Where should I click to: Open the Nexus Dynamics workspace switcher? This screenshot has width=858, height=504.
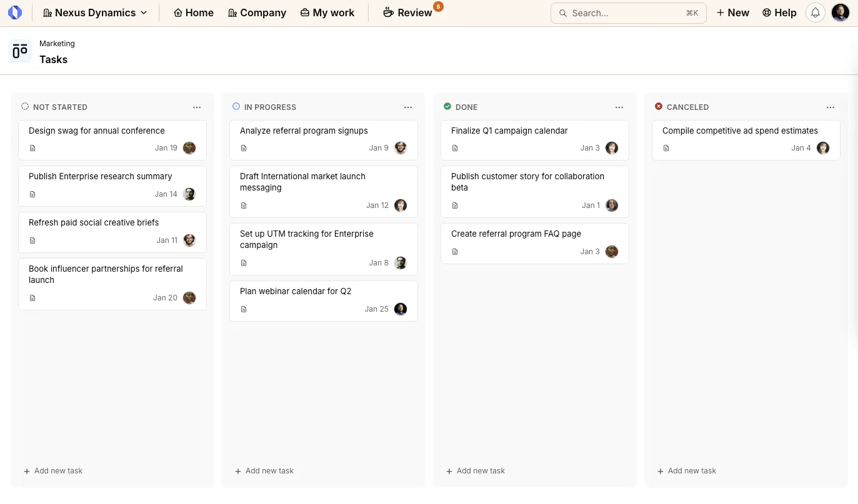(94, 12)
